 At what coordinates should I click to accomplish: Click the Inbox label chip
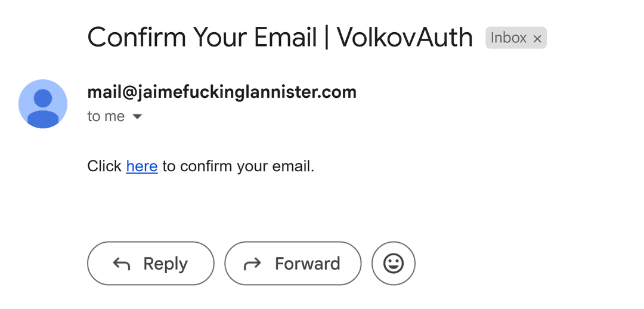click(516, 38)
